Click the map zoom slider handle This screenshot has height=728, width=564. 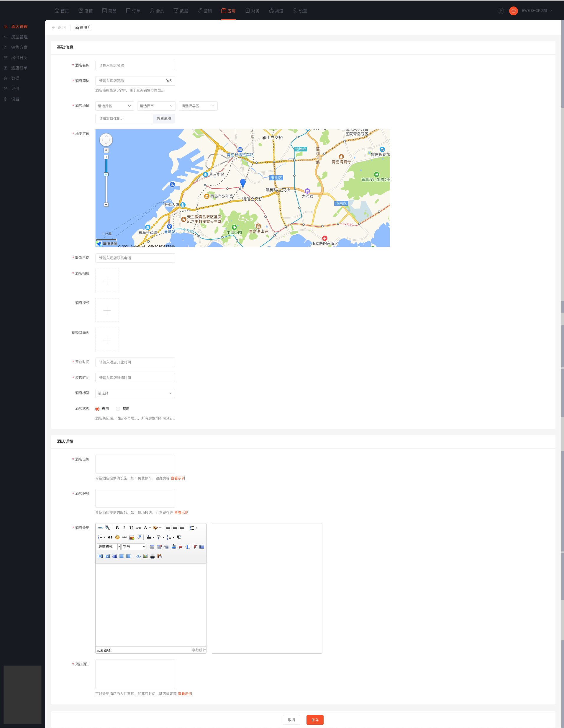click(106, 174)
